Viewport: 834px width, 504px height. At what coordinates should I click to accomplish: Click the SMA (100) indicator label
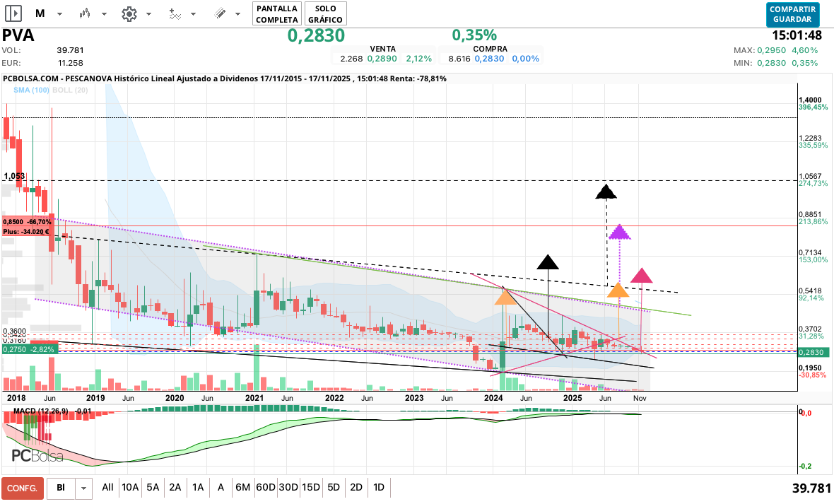tap(31, 90)
